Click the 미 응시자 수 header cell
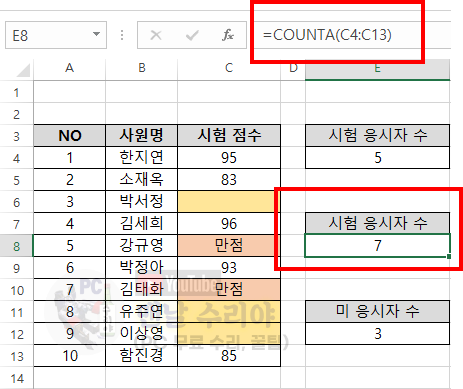Image resolution: width=463 pixels, height=389 pixels. pos(377,312)
